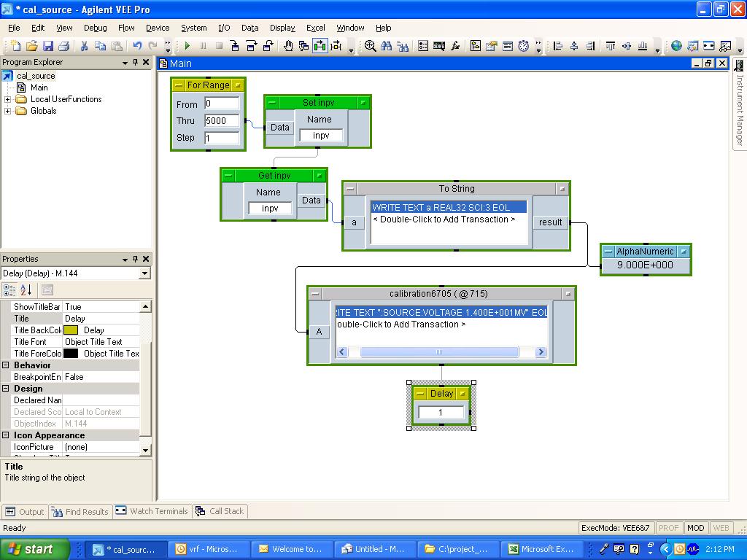Select the hand pan tool
747x560 pixels.
tap(288, 46)
